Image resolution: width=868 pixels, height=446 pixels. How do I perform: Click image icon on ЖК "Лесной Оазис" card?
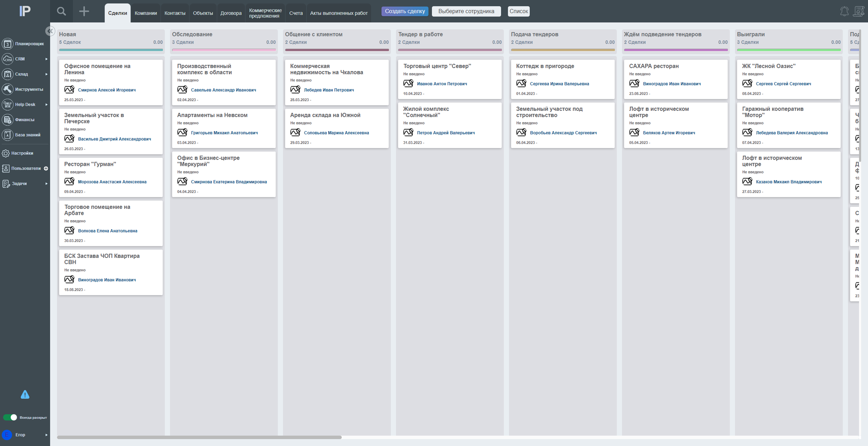coord(747,83)
